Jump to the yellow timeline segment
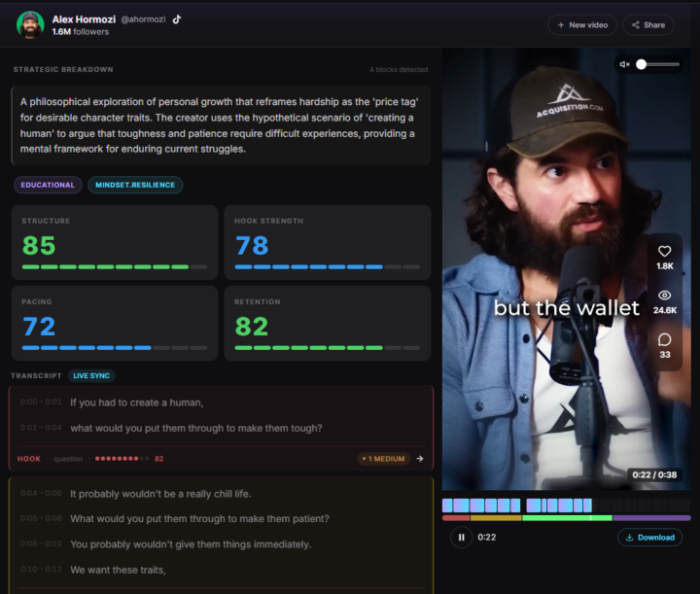 (x=496, y=518)
